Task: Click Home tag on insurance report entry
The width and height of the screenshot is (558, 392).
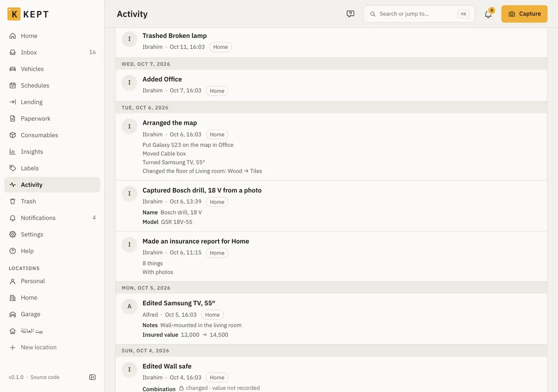Action: click(x=217, y=253)
